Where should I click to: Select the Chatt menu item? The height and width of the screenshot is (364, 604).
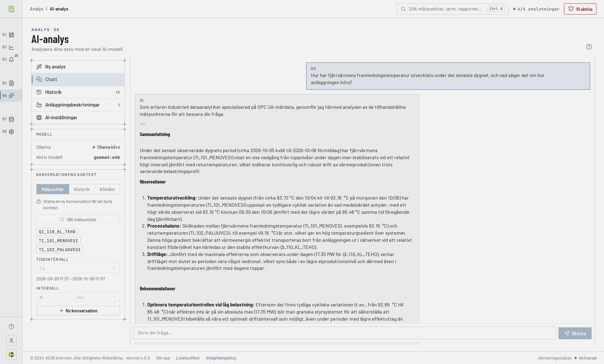[x=78, y=80]
